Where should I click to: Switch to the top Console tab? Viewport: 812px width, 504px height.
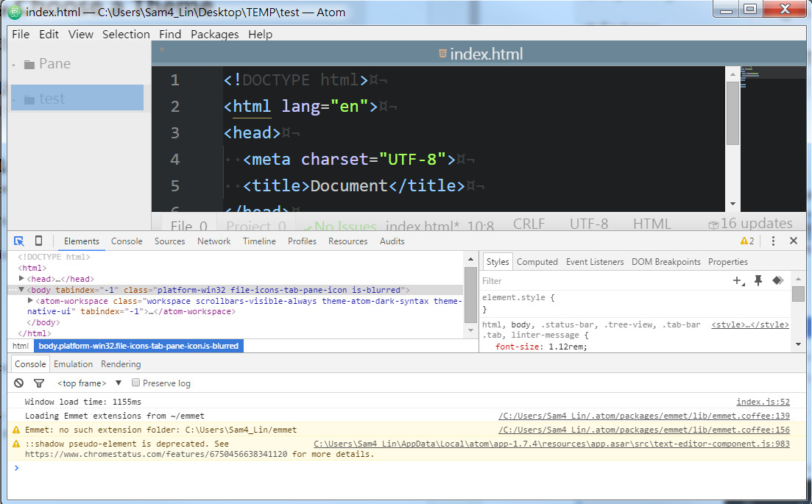[x=127, y=241]
